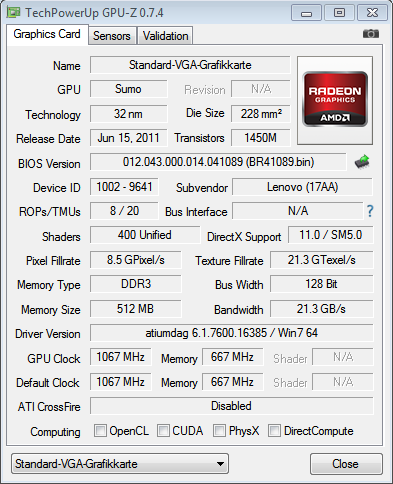Image resolution: width=393 pixels, height=484 pixels.
Task: Click the Close button
Action: (346, 464)
